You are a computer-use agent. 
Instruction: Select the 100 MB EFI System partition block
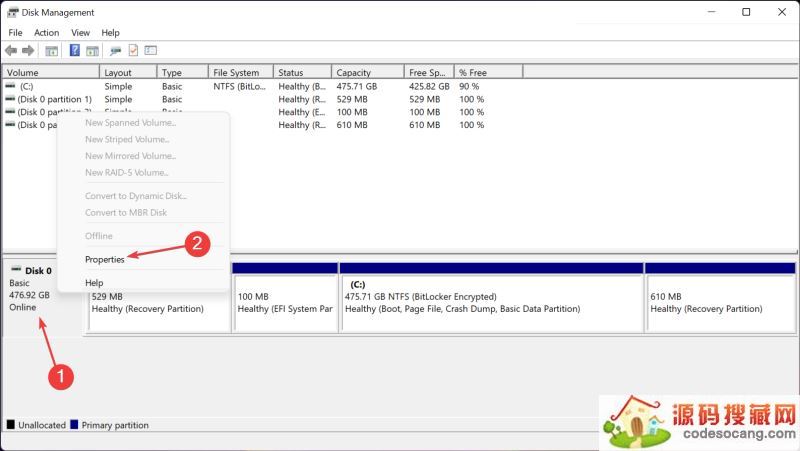tap(285, 300)
